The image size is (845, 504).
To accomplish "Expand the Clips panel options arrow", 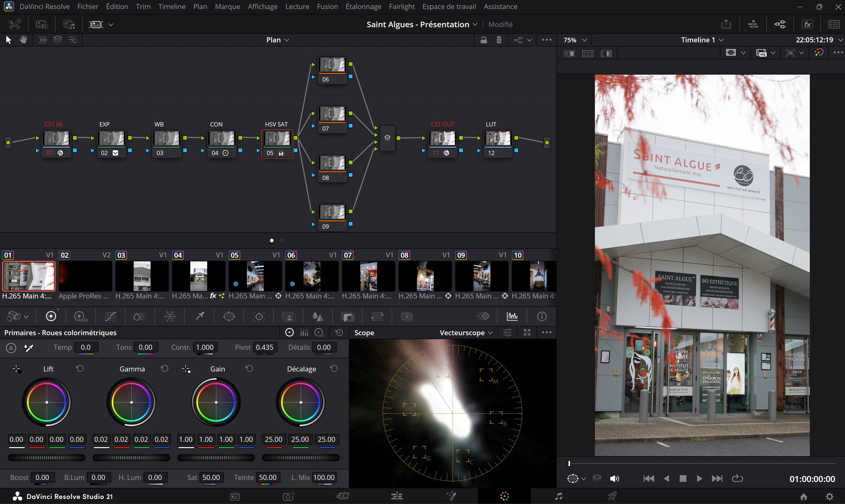I will coord(111,24).
